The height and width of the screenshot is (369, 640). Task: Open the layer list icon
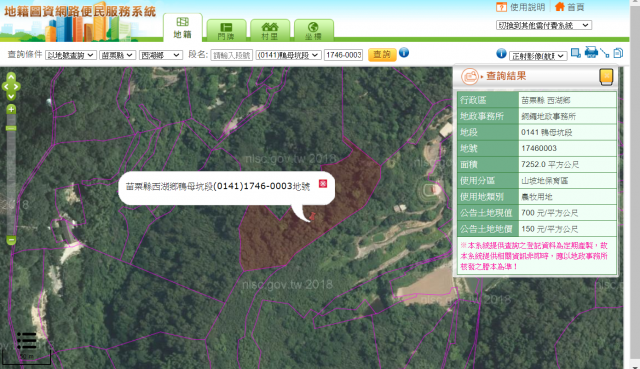point(27,340)
